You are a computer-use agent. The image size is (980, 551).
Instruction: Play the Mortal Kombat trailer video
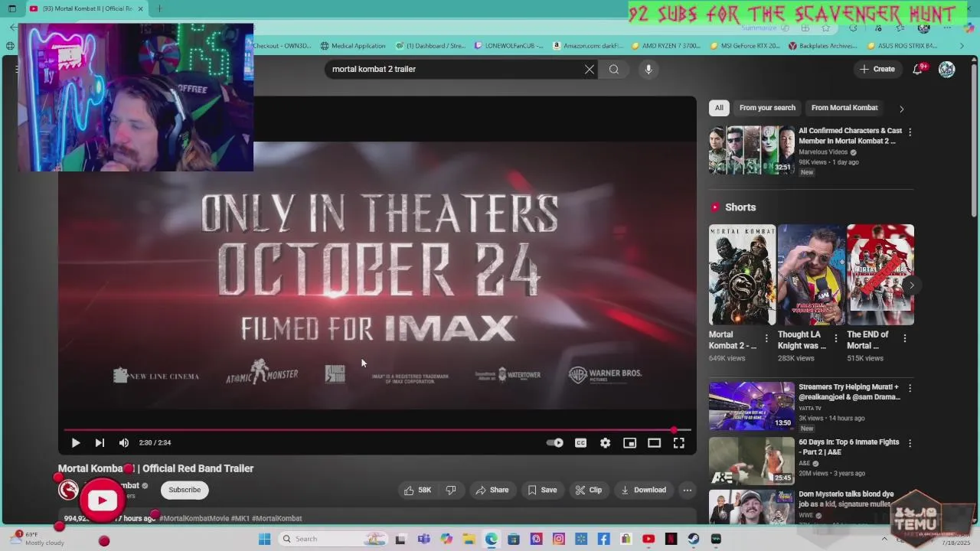(x=75, y=442)
